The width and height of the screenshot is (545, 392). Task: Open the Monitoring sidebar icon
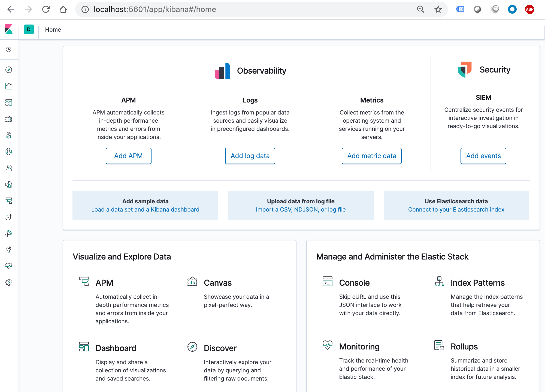(x=9, y=266)
